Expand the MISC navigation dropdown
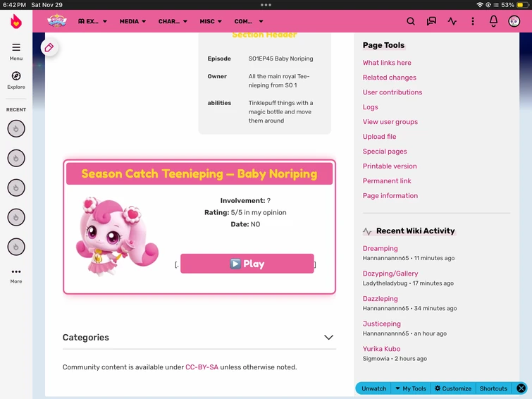 coord(211,21)
